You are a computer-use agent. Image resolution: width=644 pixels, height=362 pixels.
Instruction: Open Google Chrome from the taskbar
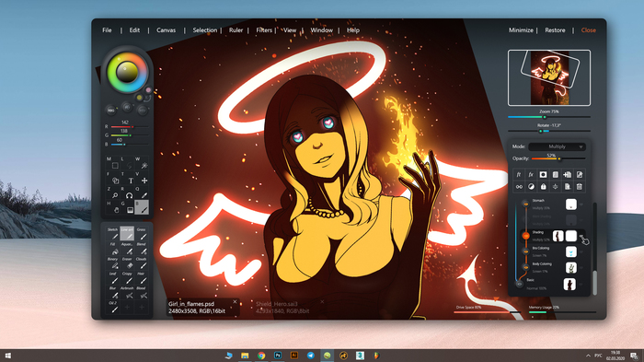point(261,356)
